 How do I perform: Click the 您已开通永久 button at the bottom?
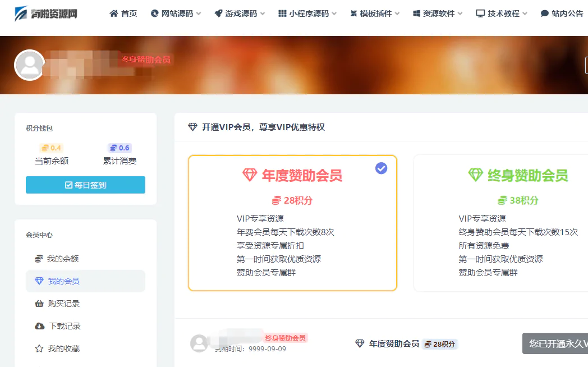555,343
